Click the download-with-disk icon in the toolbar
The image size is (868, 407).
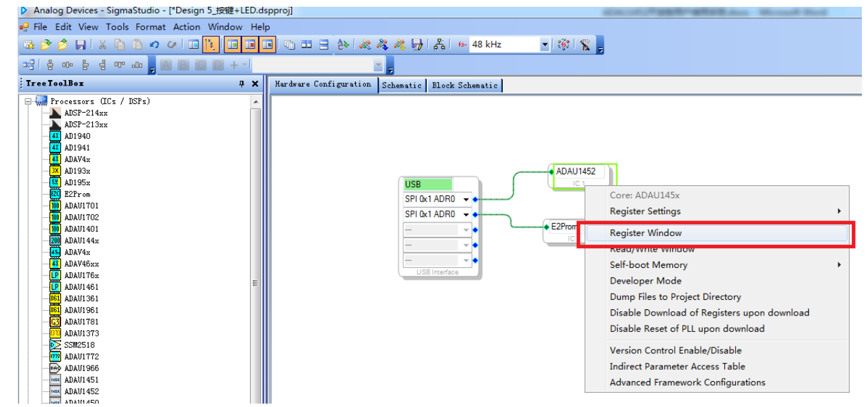tap(417, 45)
